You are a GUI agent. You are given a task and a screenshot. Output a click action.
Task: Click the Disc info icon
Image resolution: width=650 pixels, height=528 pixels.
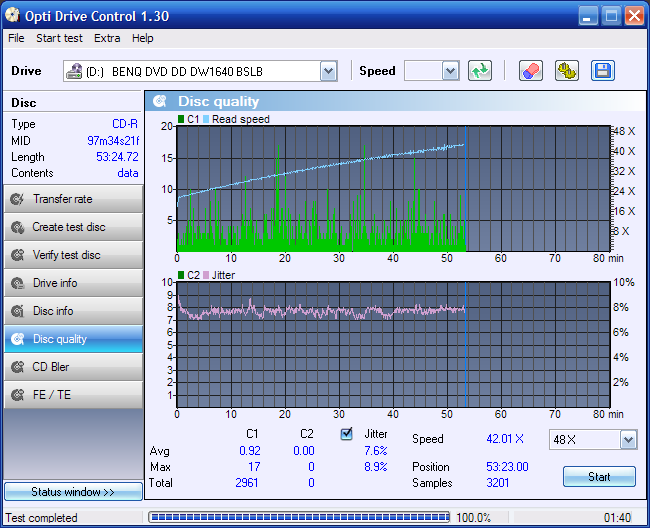(x=17, y=311)
